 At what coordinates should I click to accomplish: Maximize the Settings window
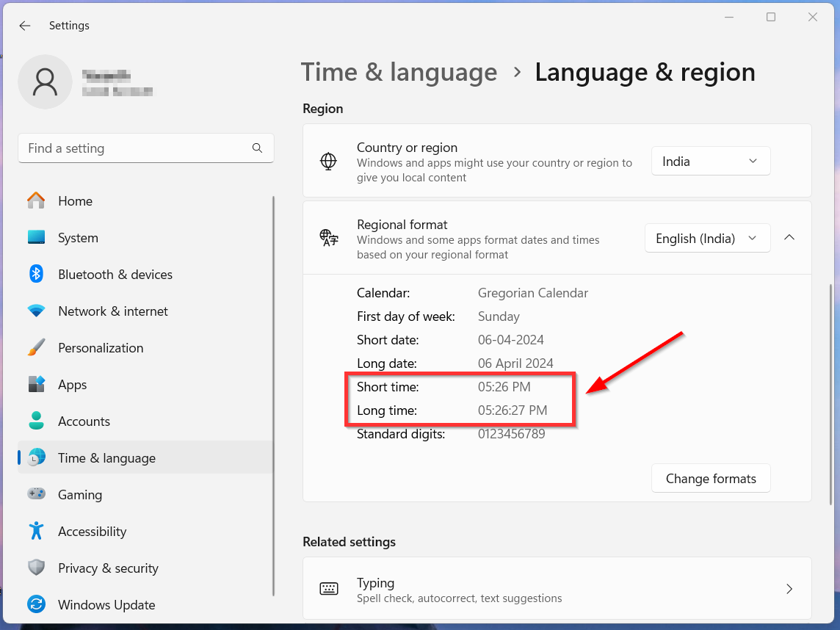pyautogui.click(x=771, y=17)
